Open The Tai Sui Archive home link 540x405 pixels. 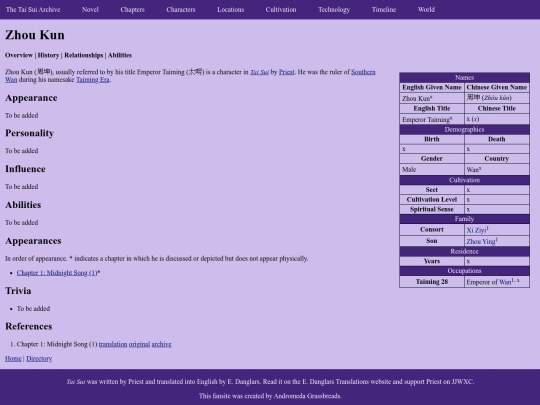pos(33,10)
